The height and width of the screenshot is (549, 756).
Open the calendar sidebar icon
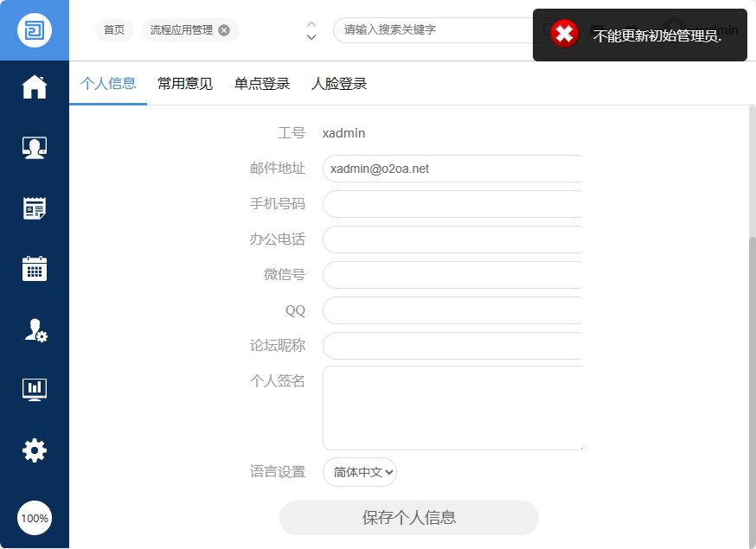[x=35, y=269]
